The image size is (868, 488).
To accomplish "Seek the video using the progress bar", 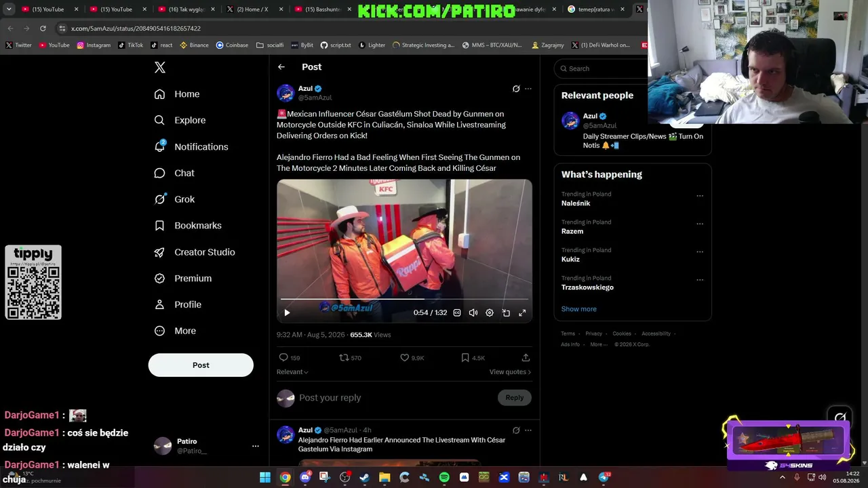I will coord(404,299).
